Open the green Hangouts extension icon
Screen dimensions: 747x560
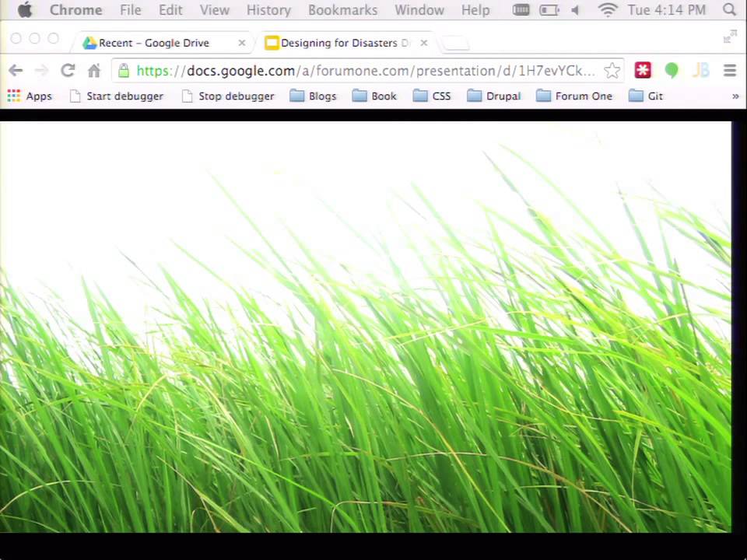pyautogui.click(x=672, y=71)
